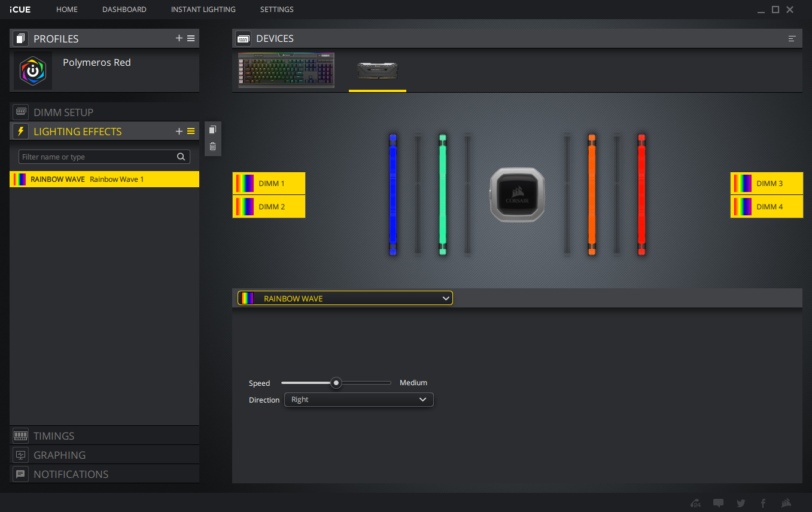
Task: Open the Profiles hamburger menu icon
Action: point(191,38)
